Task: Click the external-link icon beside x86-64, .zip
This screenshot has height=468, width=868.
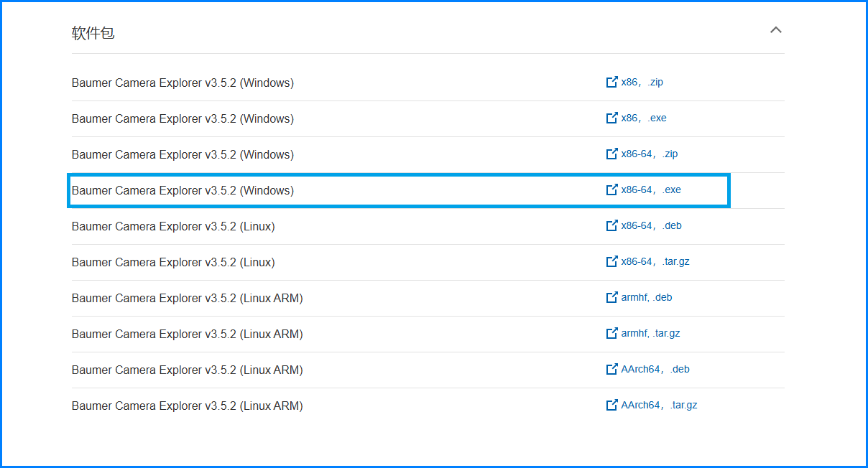Action: (x=612, y=154)
